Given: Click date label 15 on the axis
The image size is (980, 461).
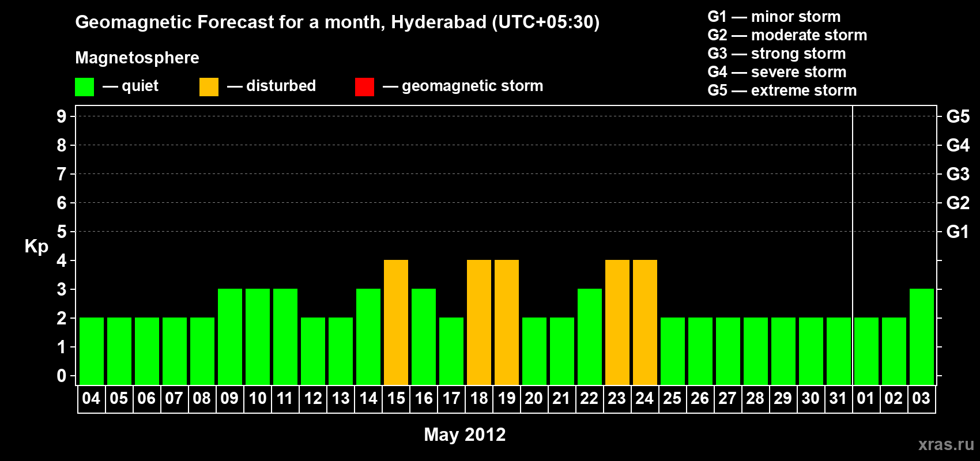Looking at the screenshot, I should coord(396,398).
